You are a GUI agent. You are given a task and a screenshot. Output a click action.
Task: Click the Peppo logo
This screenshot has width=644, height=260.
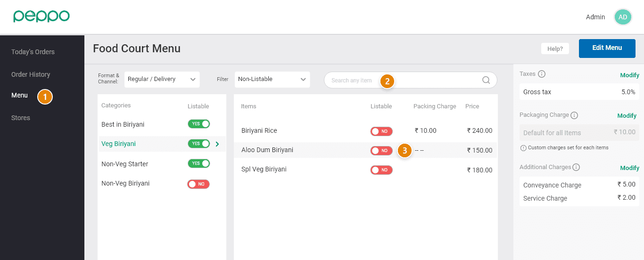coord(41,16)
